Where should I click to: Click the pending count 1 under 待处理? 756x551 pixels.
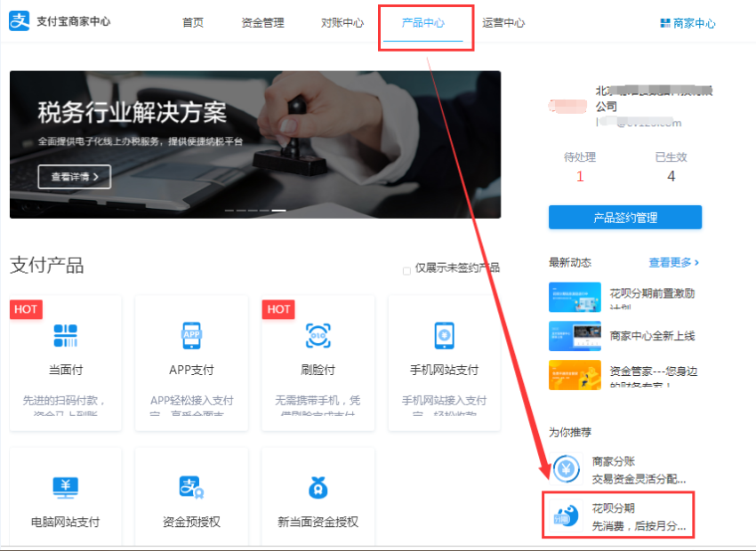580,176
